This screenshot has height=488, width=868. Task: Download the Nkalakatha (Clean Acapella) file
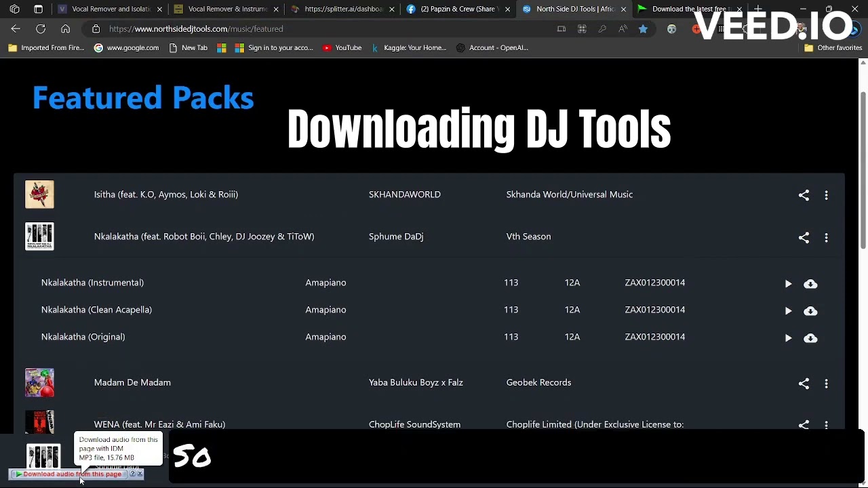[810, 311]
